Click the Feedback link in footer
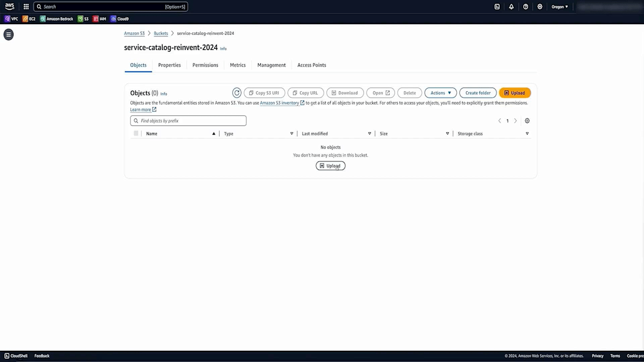Screen dimensions: 644x362 (42, 356)
